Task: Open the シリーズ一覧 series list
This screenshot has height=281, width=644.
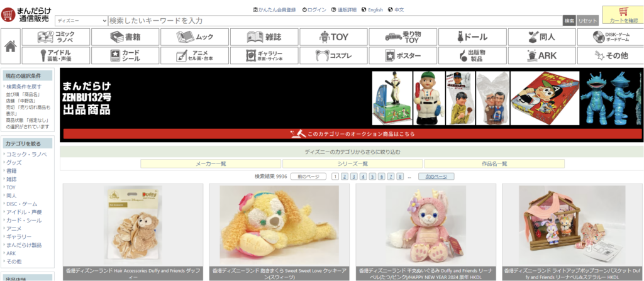Action: click(352, 163)
